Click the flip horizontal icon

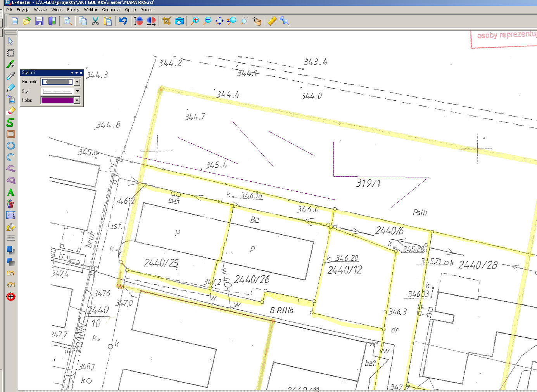[x=151, y=21]
